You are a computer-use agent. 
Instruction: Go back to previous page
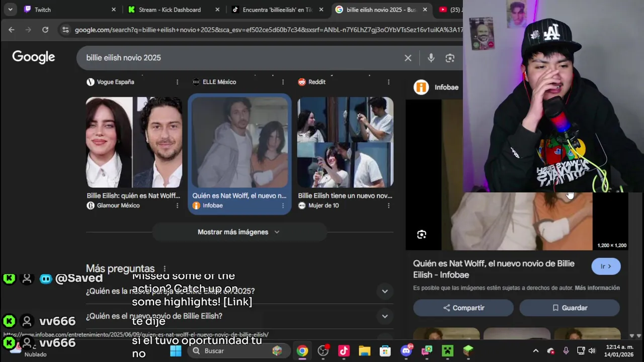pos(11,30)
